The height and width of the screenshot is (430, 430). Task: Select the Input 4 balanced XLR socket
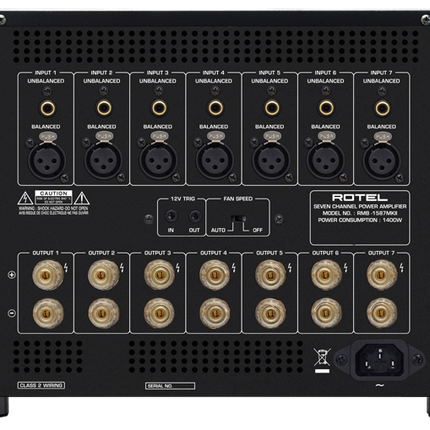point(215,161)
